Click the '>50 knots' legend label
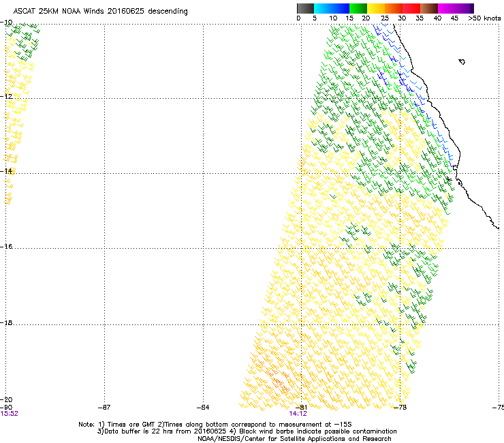 (484, 18)
